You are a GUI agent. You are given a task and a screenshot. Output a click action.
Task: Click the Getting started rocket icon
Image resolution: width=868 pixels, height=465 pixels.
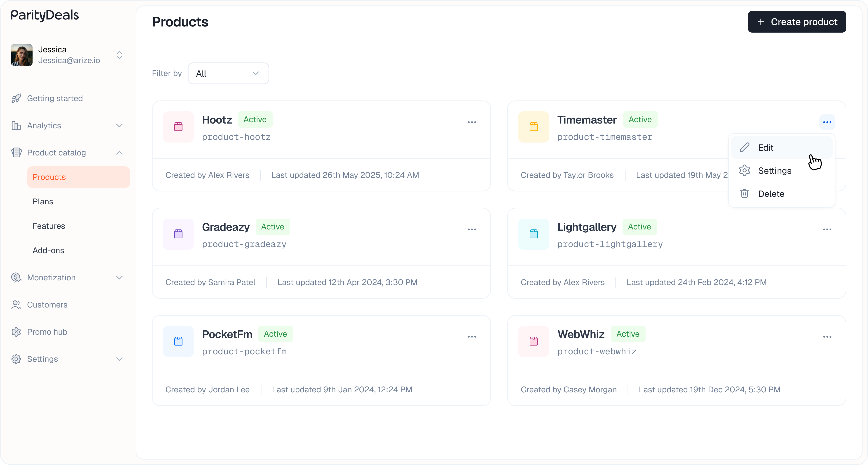click(16, 98)
